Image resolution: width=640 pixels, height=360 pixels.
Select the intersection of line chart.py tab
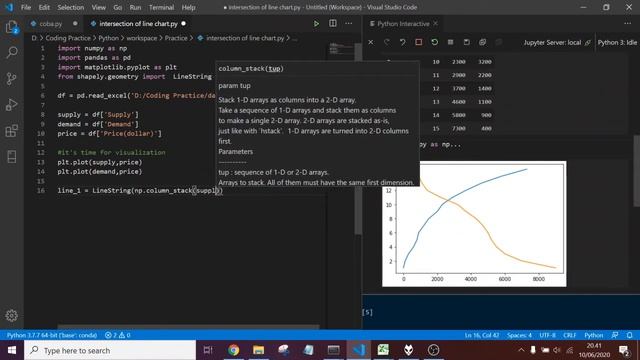(138, 24)
